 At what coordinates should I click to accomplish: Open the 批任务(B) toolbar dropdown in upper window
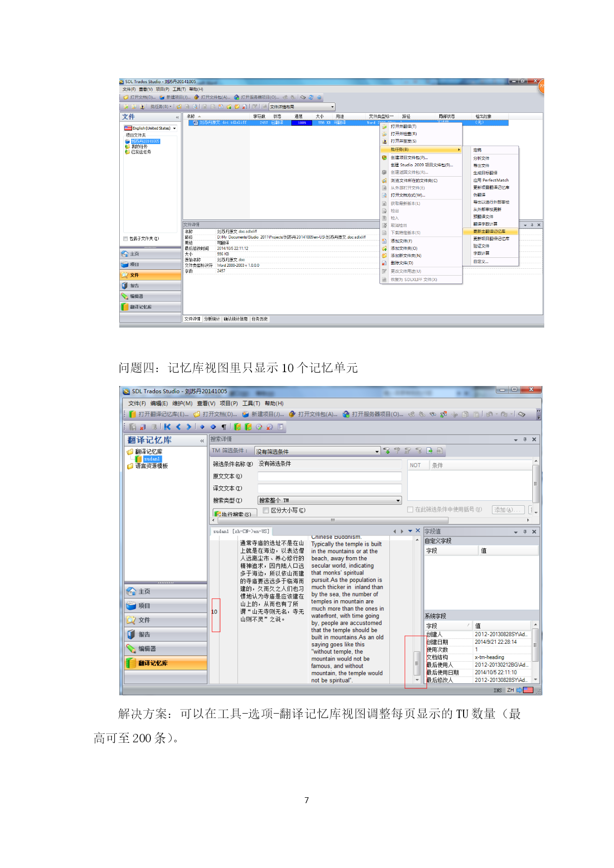161,106
